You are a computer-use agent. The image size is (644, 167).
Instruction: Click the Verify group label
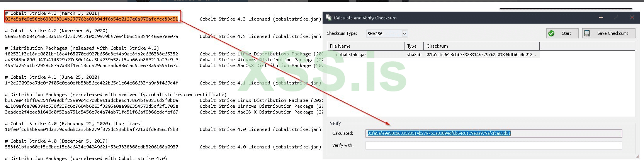[335, 123]
